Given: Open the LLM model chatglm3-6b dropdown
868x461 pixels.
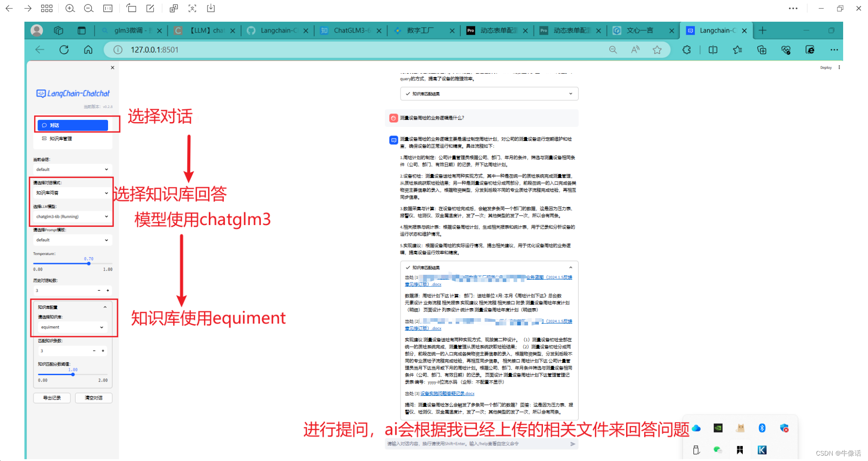Looking at the screenshot, I should click(72, 216).
